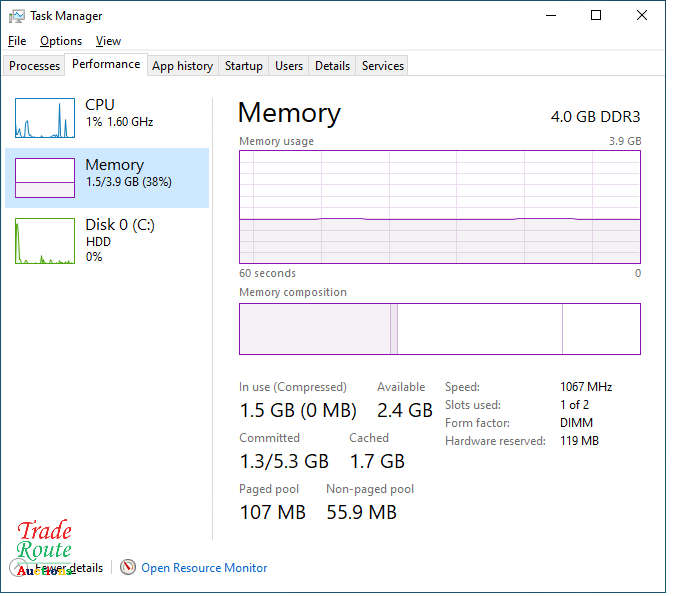This screenshot has height=596, width=674.
Task: Select the CPU 1% 1.60 GHz entry
Action: point(120,112)
